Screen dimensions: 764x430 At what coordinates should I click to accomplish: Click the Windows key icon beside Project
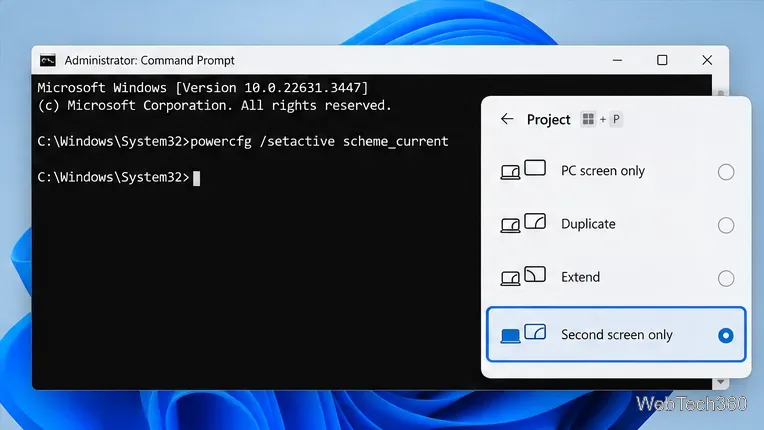588,119
